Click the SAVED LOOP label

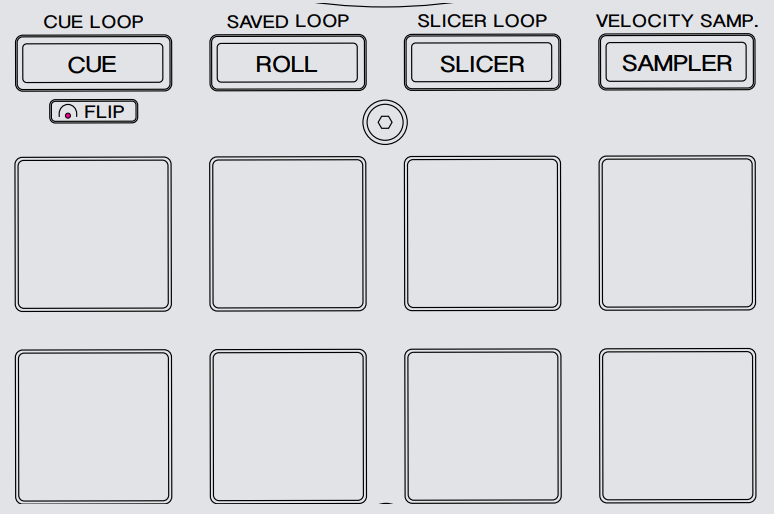(x=288, y=21)
